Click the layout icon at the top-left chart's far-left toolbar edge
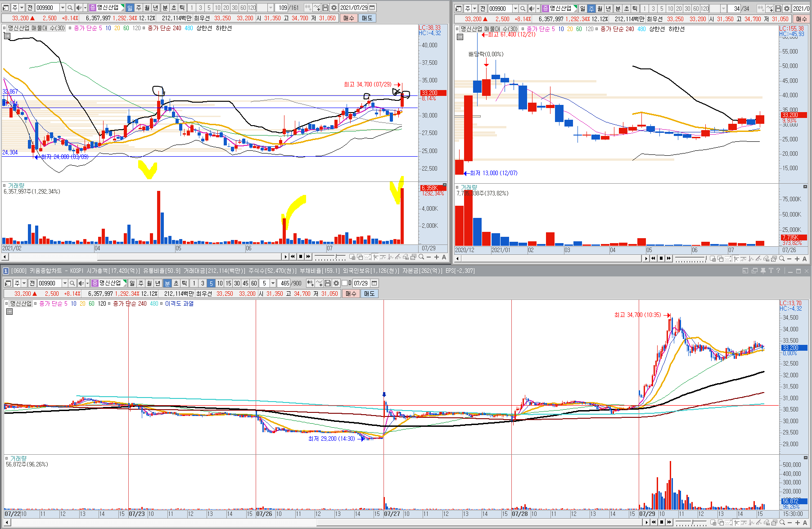 5,8
